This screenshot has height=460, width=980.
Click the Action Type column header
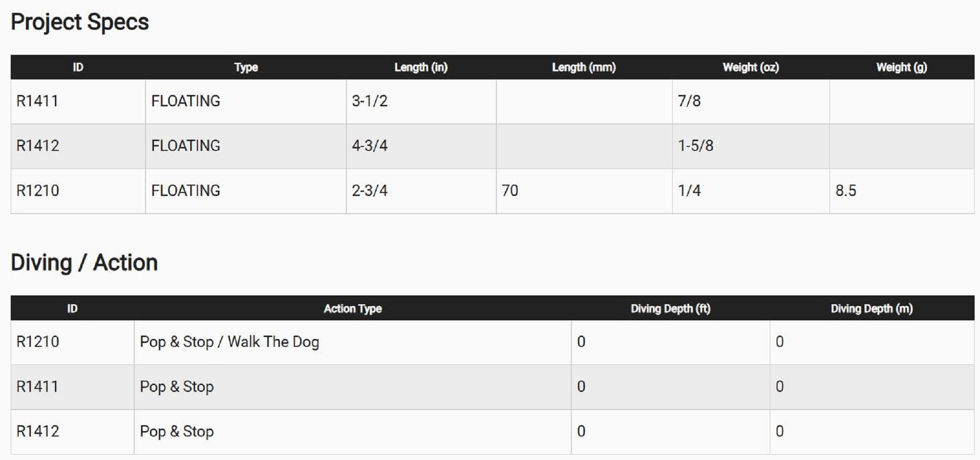352,309
